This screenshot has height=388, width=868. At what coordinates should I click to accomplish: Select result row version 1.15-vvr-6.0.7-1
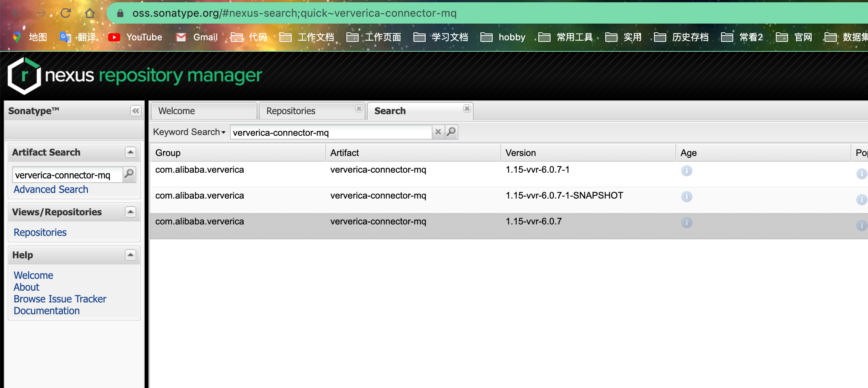click(x=509, y=174)
